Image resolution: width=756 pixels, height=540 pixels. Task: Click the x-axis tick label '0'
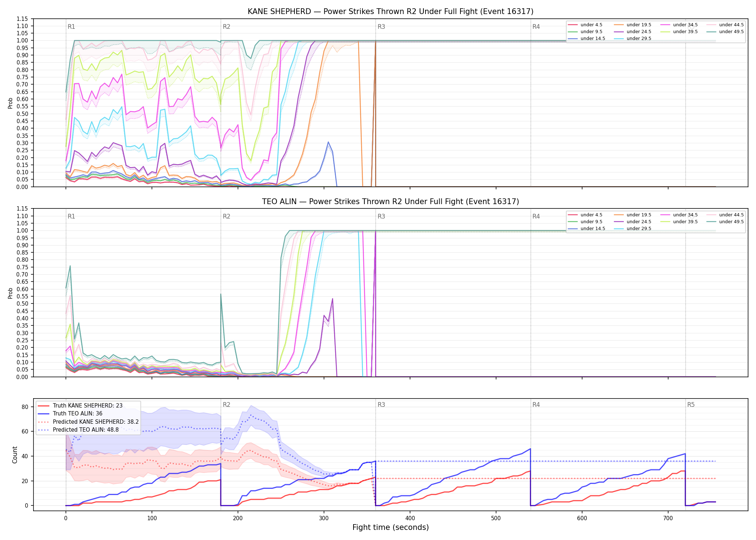[x=66, y=518]
